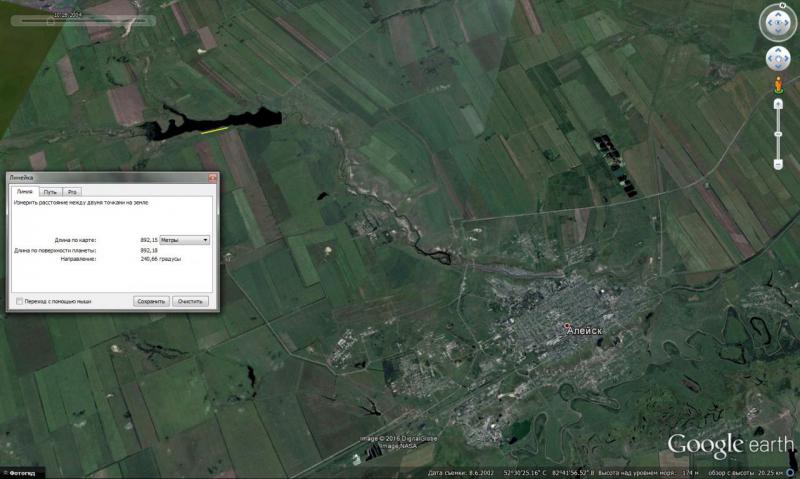This screenshot has height=479, width=800.
Task: Click the zoom out minus button
Action: [778, 164]
